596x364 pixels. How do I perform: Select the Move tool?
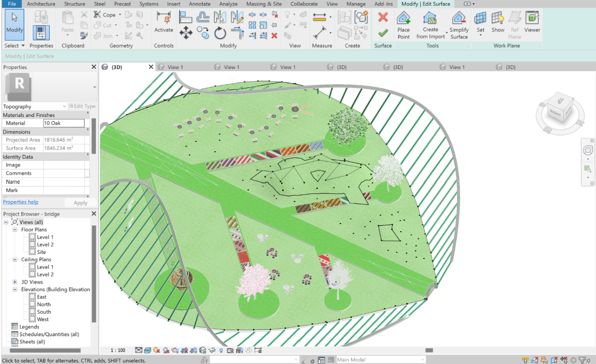[185, 33]
